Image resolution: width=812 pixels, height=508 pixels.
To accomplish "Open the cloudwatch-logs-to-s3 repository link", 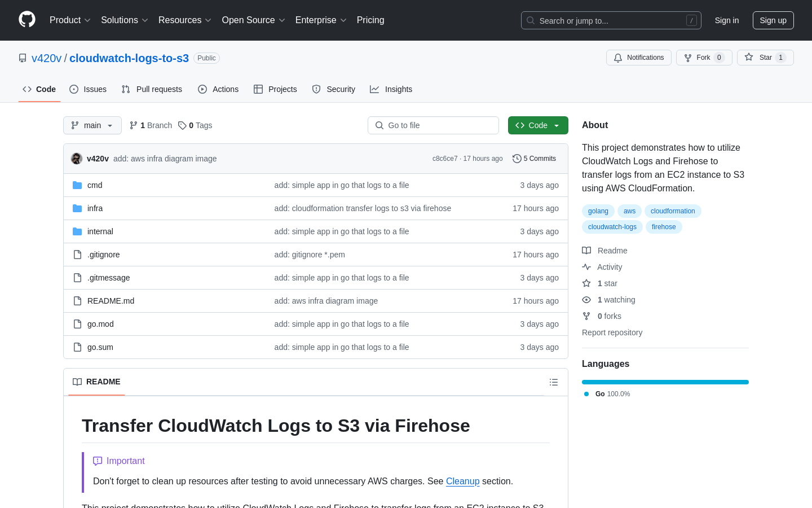I will tap(129, 58).
